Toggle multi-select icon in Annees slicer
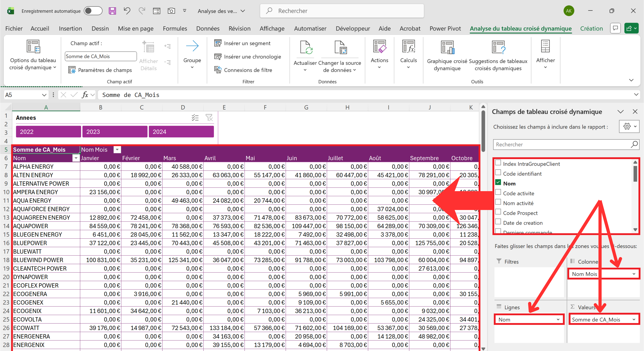 coord(195,117)
